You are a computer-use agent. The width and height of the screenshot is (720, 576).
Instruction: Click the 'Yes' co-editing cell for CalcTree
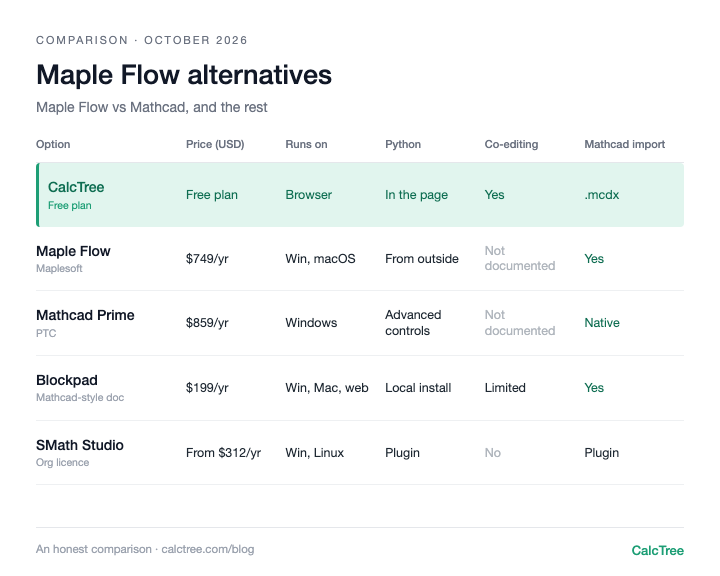pyautogui.click(x=495, y=195)
